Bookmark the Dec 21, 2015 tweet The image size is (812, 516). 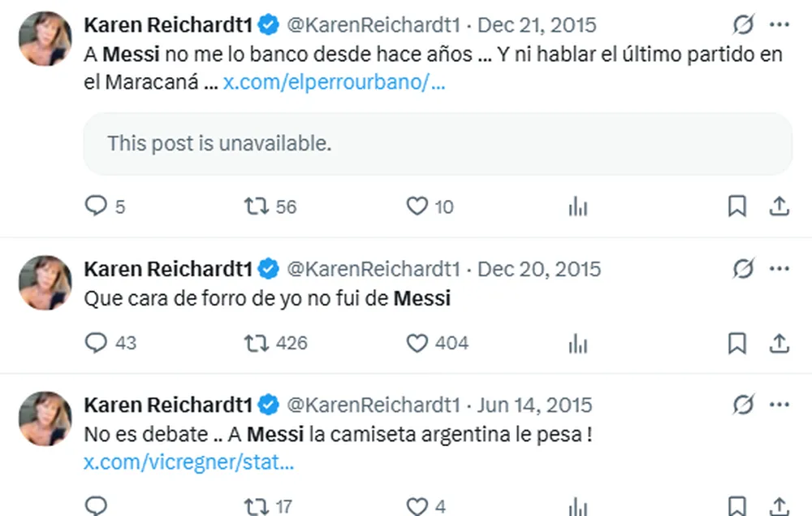736,207
